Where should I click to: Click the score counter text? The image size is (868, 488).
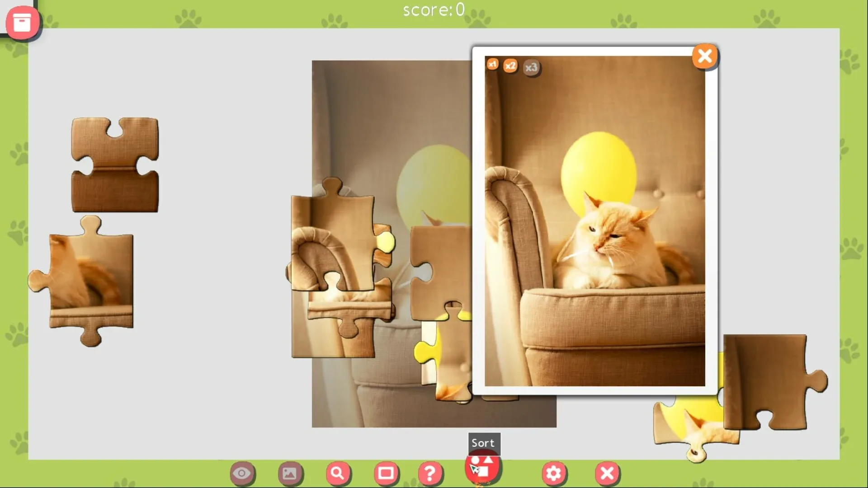click(433, 10)
